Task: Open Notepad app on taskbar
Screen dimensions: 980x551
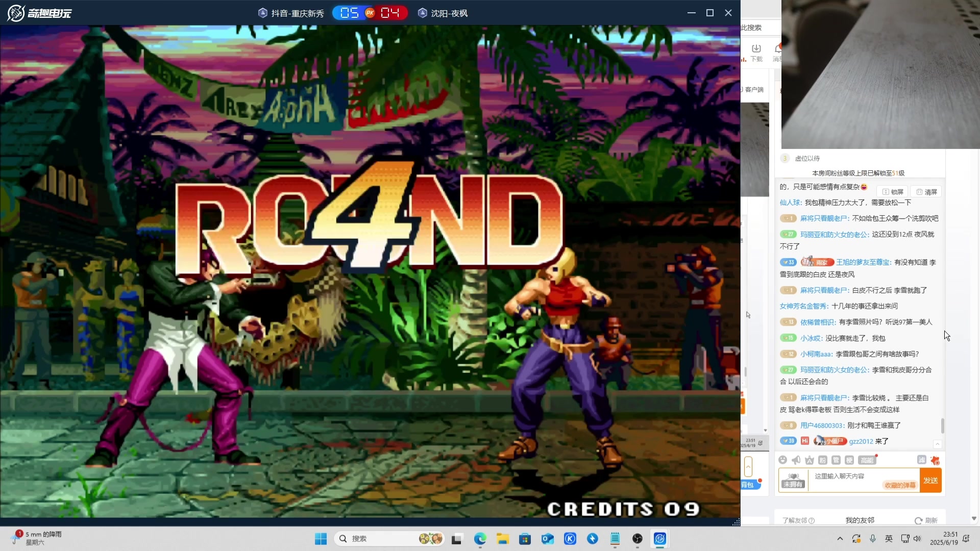Action: [x=615, y=539]
